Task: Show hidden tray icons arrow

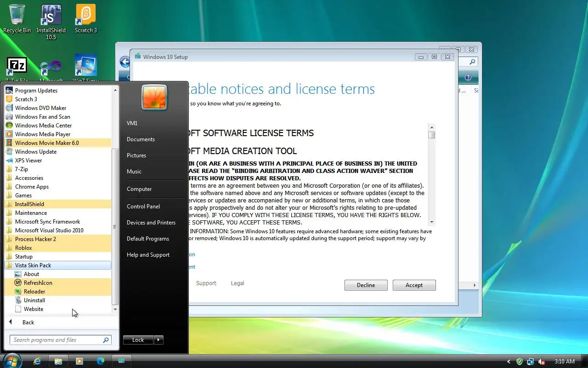Action: coord(509,362)
